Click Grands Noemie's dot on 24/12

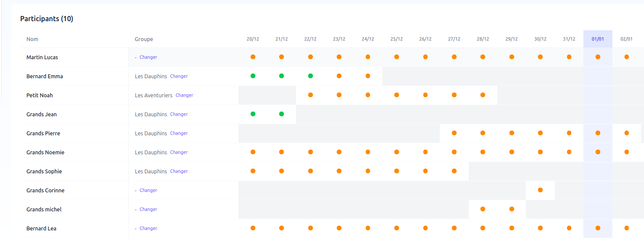[x=368, y=152]
